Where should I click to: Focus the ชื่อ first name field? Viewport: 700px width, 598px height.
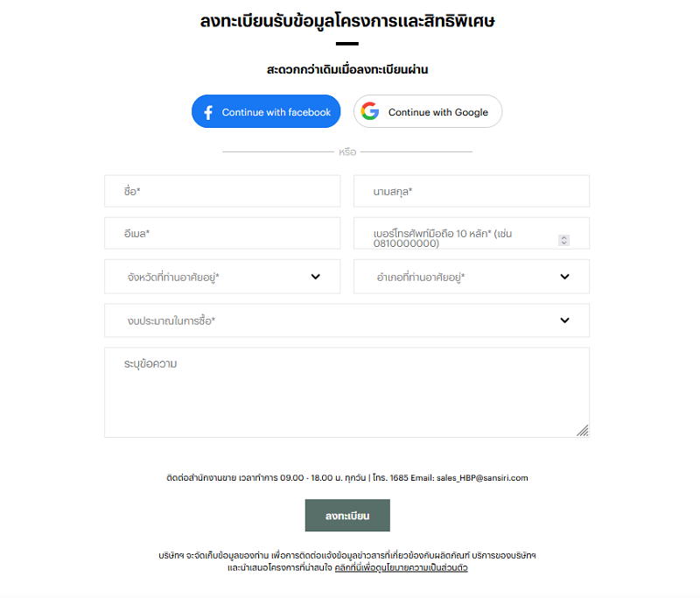pos(222,191)
